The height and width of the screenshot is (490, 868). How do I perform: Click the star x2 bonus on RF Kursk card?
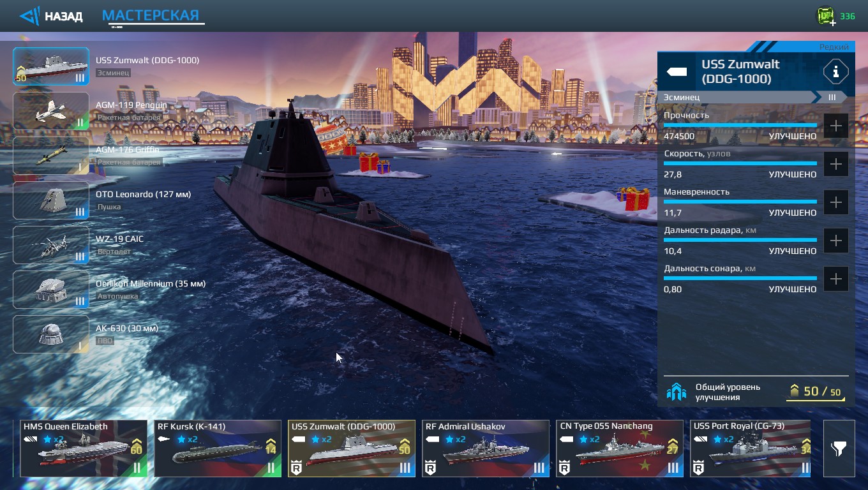click(187, 440)
